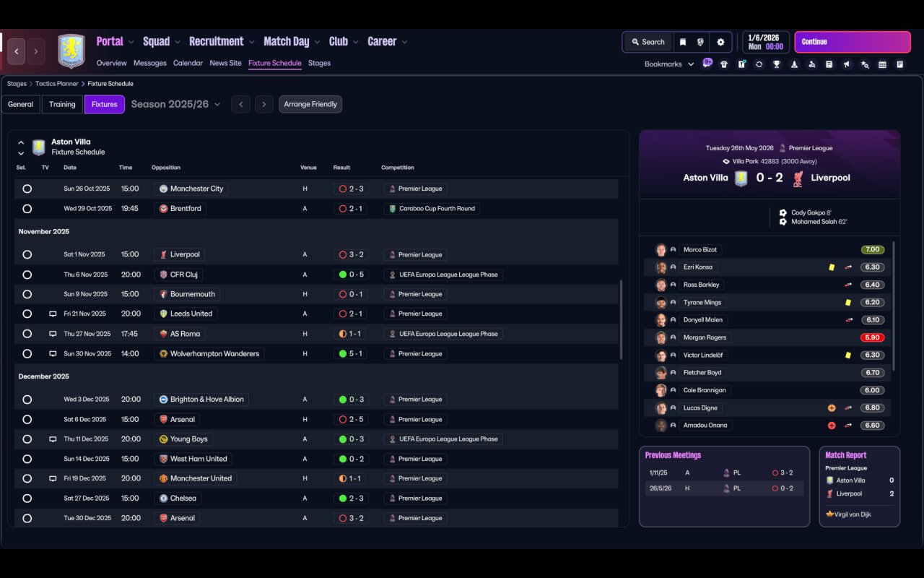Click the TV icon on Leeds United row
Image resolution: width=924 pixels, height=578 pixels.
53,314
